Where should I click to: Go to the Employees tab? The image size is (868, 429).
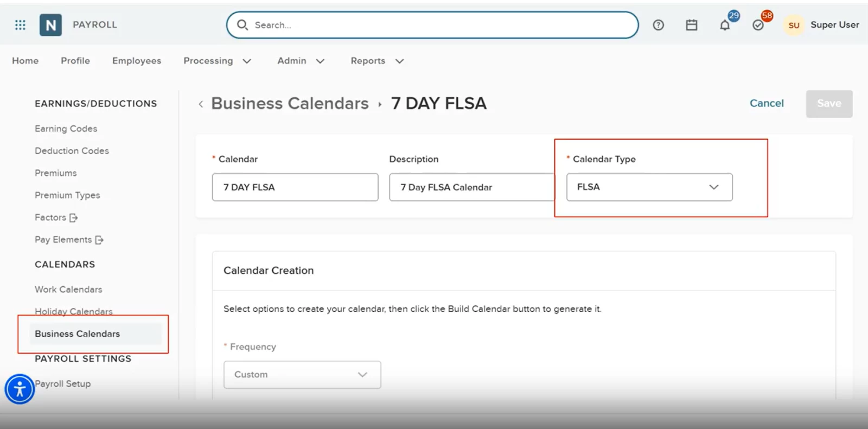point(137,61)
